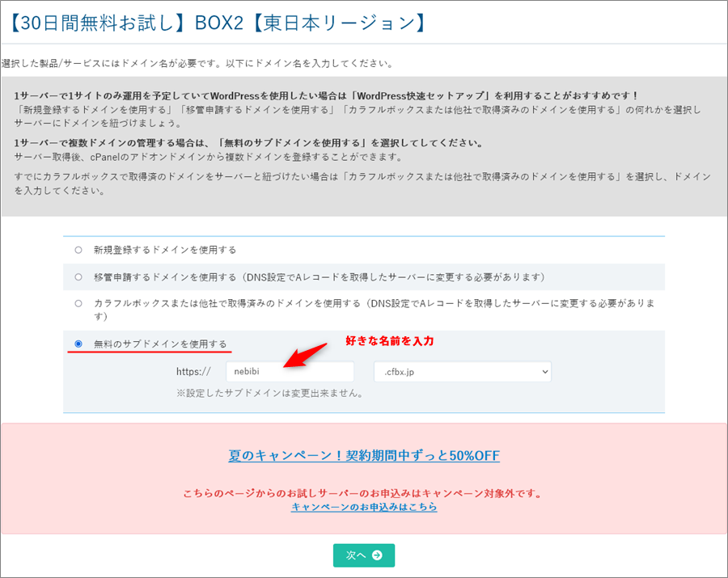Open the .cfbx.jp domain dropdown

point(462,371)
